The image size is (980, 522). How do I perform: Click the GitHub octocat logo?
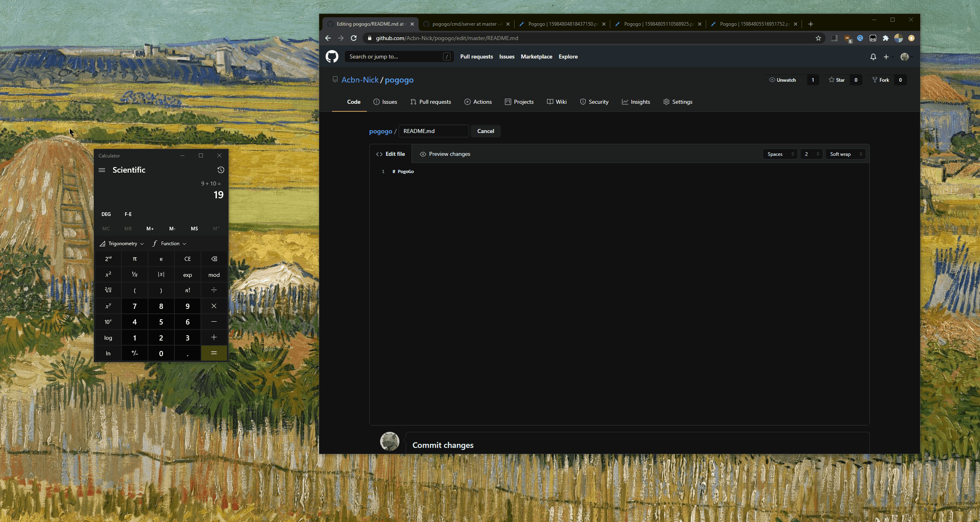[332, 56]
